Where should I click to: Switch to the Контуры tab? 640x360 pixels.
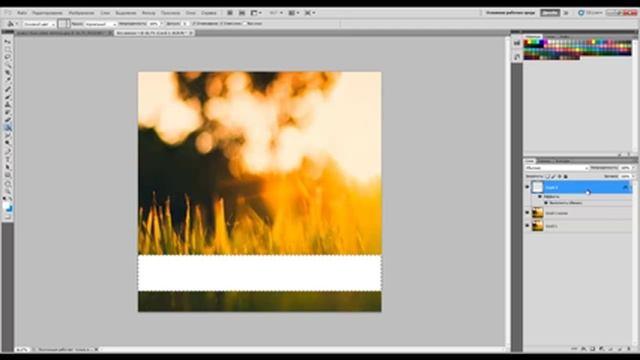(x=562, y=161)
